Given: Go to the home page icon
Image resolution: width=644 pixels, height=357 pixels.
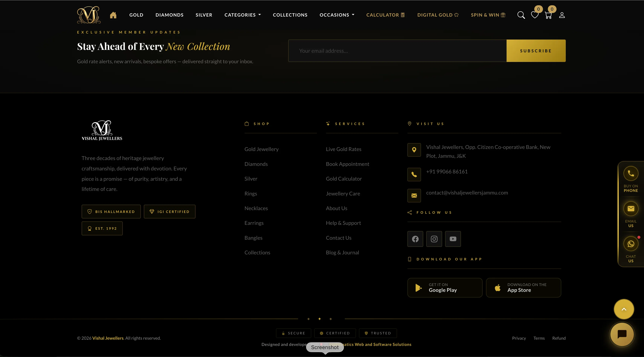Looking at the screenshot, I should tap(113, 15).
